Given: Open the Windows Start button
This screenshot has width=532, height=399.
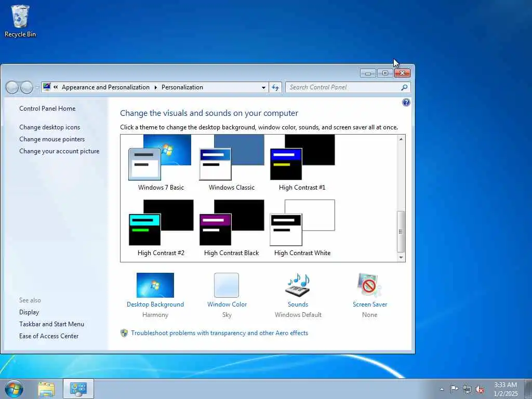Looking at the screenshot, I should [14, 389].
